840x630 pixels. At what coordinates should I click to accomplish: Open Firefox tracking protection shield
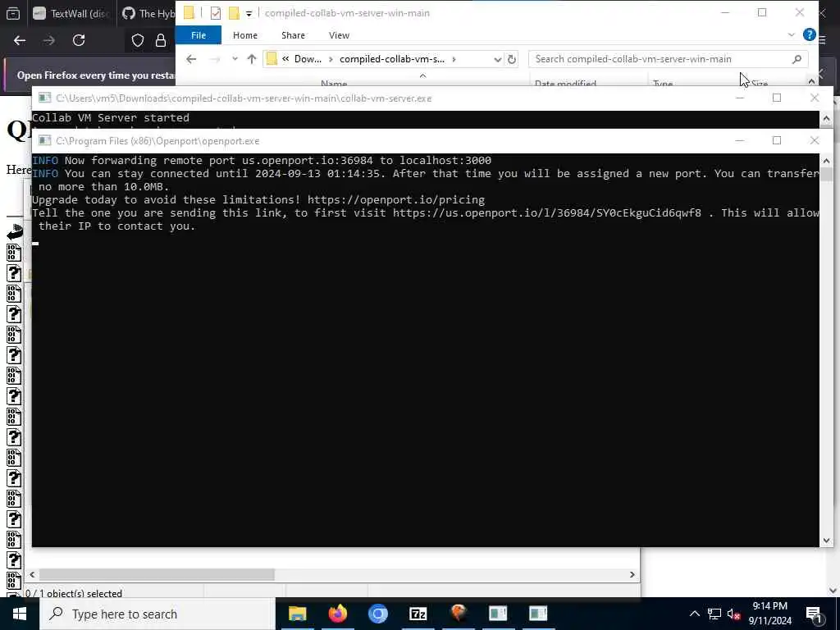coord(138,40)
